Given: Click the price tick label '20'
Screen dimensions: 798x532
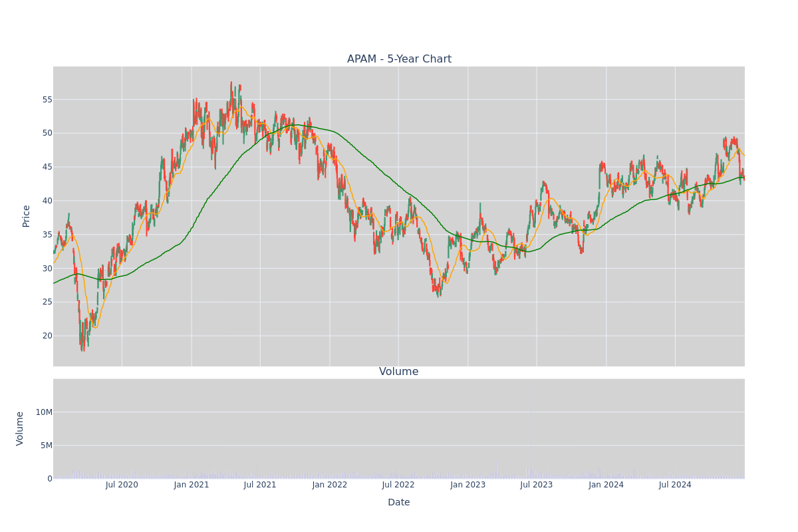Looking at the screenshot, I should 47,336.
